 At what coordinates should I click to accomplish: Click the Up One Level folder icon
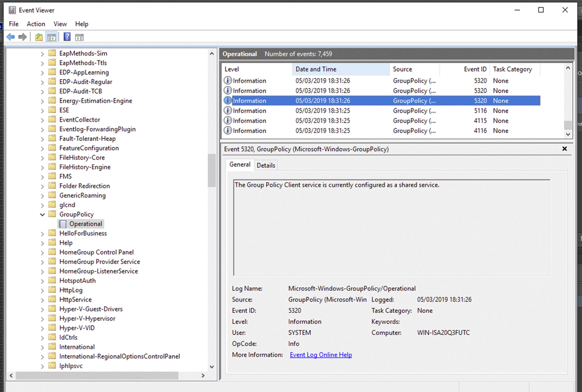39,37
